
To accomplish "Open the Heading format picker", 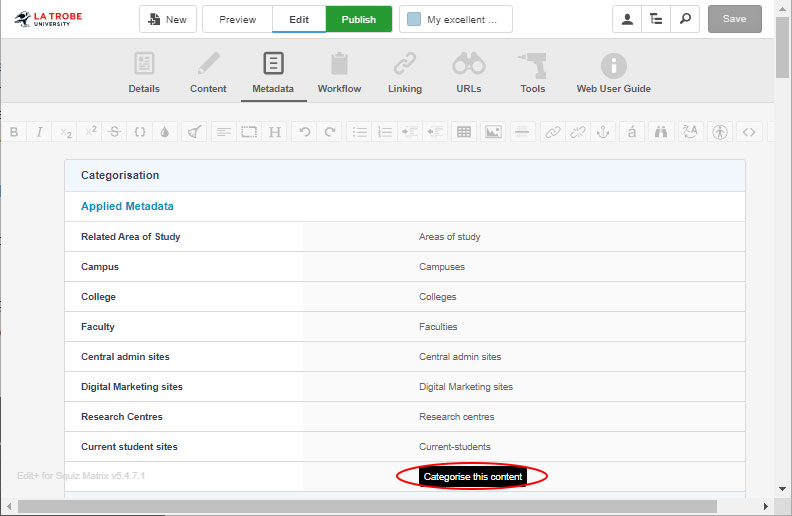I will (x=275, y=132).
